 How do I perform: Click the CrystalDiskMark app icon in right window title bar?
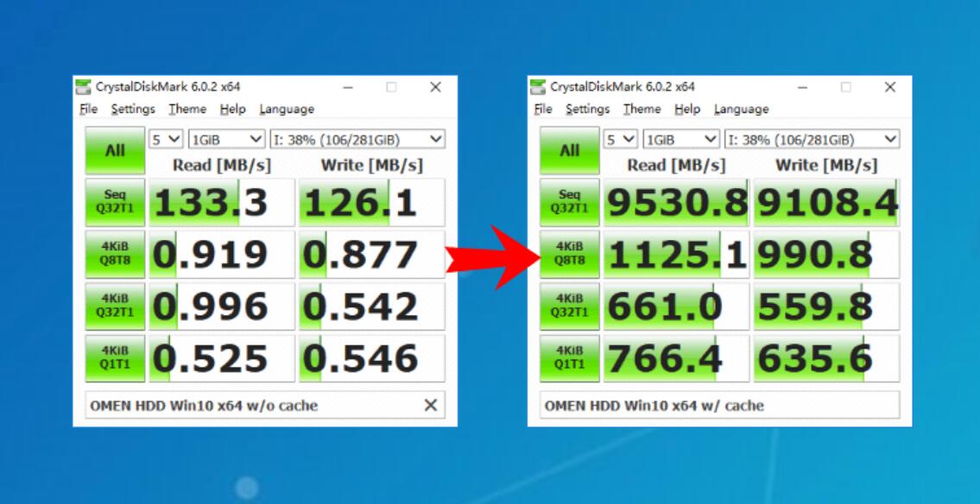coord(537,87)
